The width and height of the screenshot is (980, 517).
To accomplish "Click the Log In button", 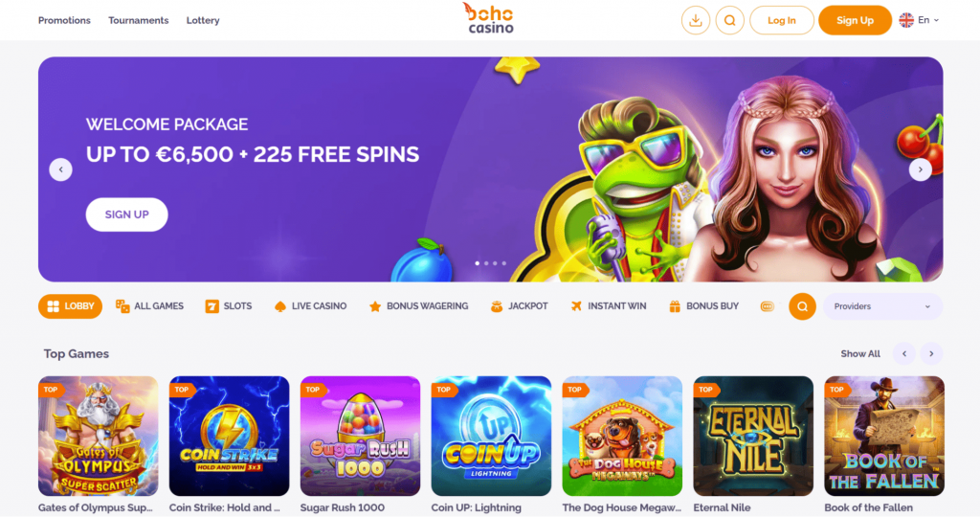I will pos(781,21).
